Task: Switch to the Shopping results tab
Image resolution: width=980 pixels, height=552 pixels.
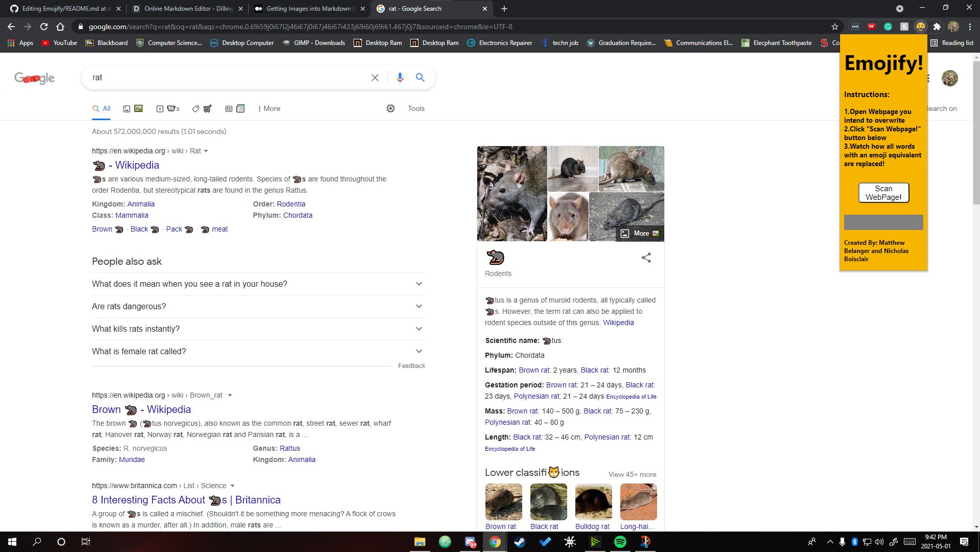Action: coord(202,108)
